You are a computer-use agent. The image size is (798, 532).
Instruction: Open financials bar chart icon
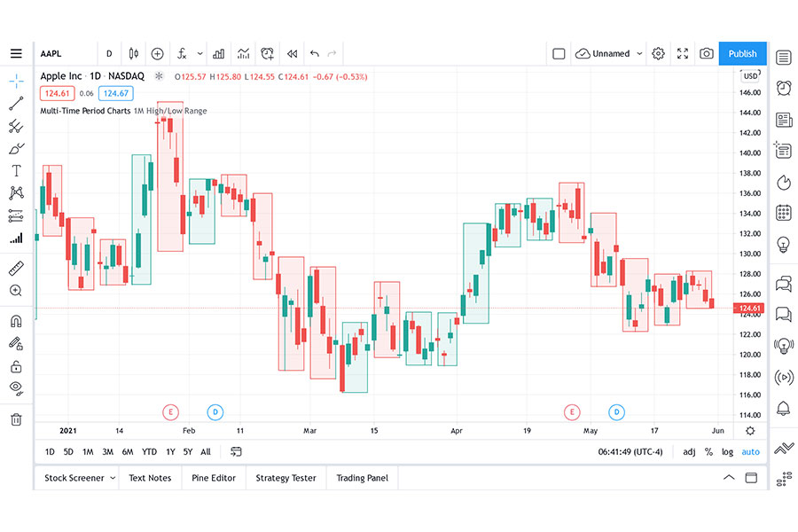click(218, 53)
